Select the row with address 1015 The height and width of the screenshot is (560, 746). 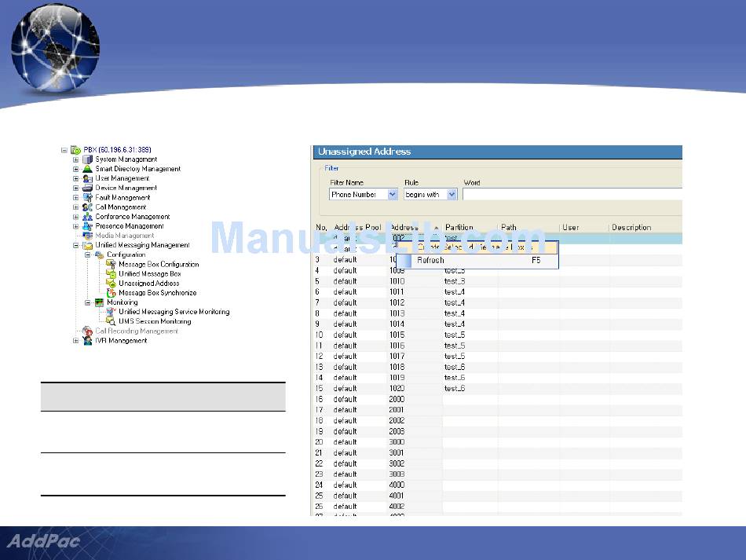[x=397, y=335]
